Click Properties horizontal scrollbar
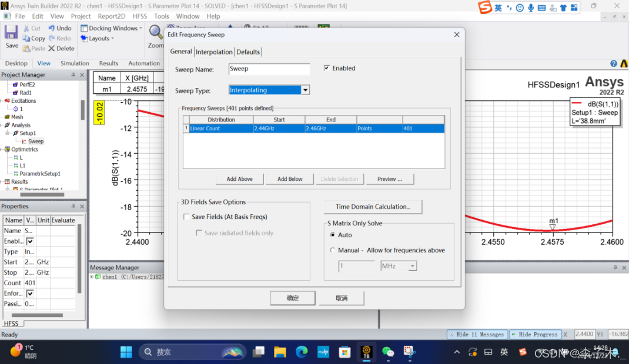The height and width of the screenshot is (364, 629). pos(37,315)
